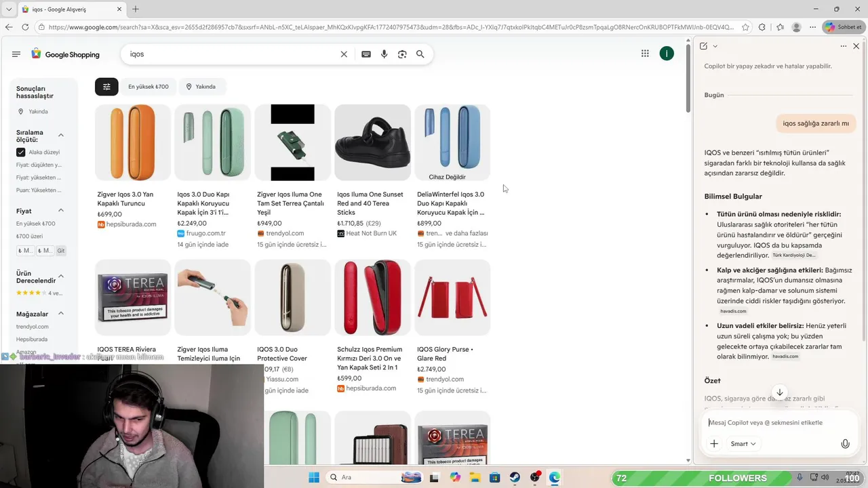The width and height of the screenshot is (868, 488).
Task: Uncheck the Alaka düzeyi sort option
Action: tap(21, 152)
